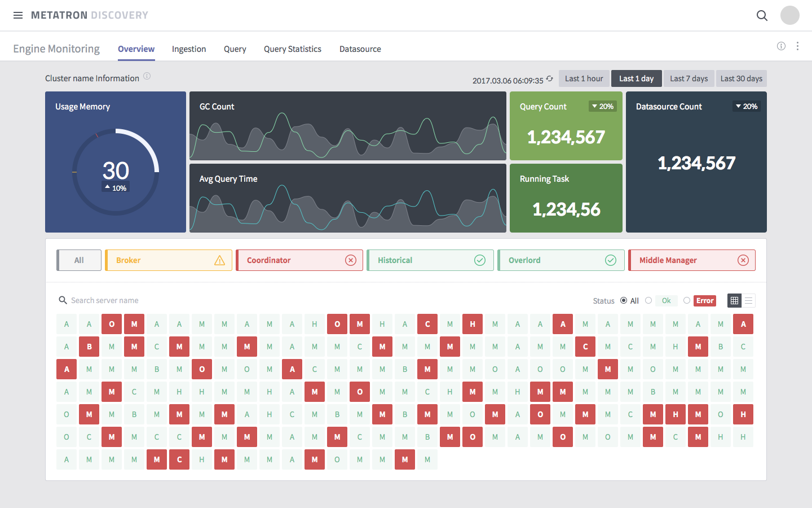Click the GC Count chart

point(348,126)
